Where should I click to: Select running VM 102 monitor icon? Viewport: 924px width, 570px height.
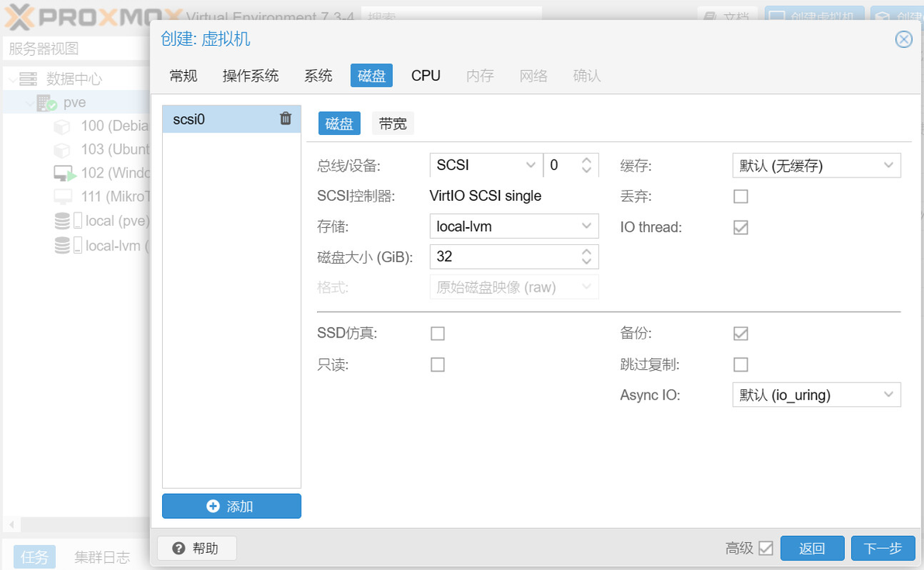coord(65,173)
